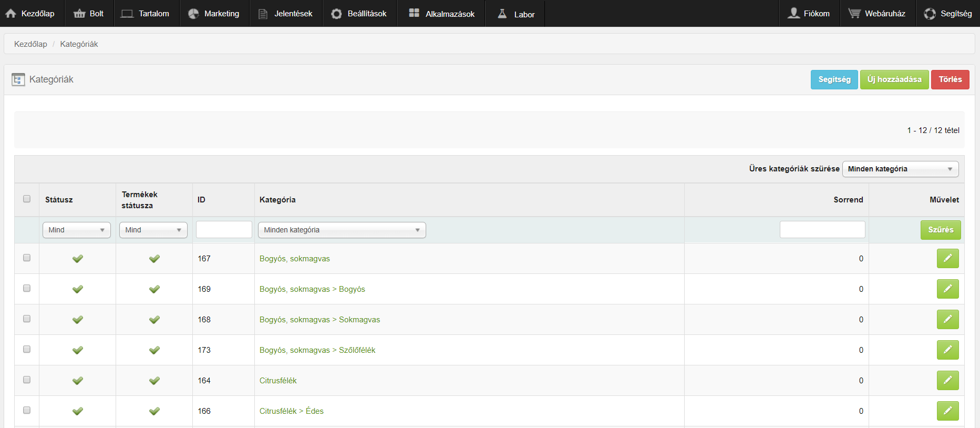Edit category 173 with pencil icon
This screenshot has width=980, height=428.
(948, 350)
